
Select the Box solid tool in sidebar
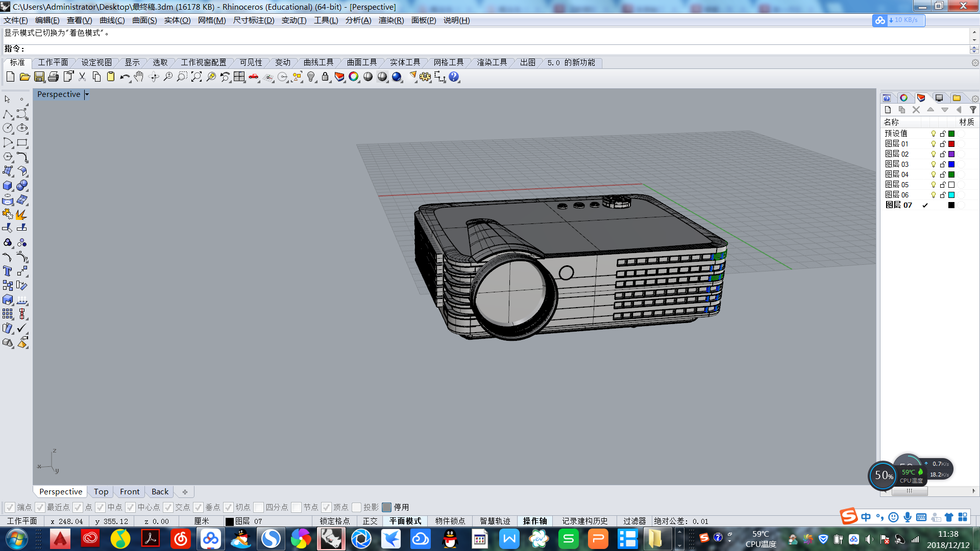point(8,186)
